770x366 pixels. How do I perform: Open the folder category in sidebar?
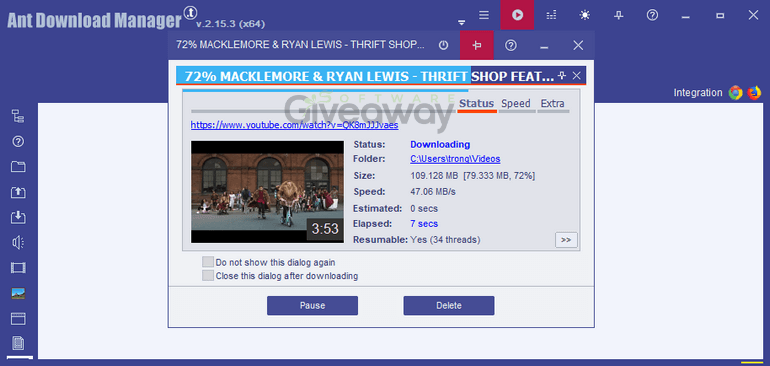18,167
